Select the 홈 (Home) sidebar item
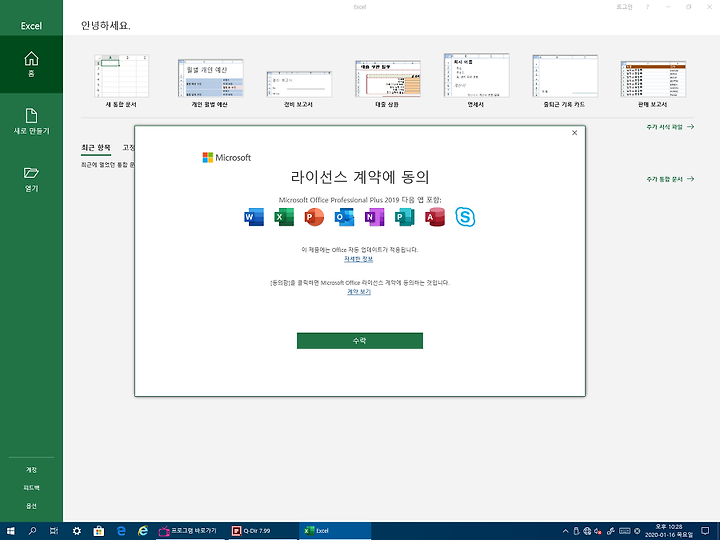 click(31, 64)
